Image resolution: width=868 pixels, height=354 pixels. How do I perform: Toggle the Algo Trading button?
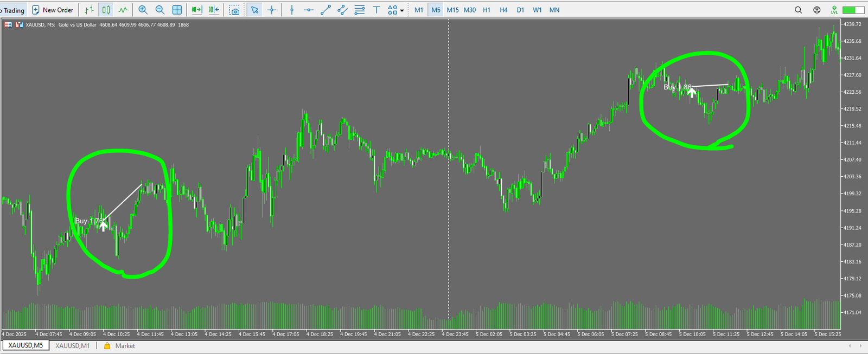tap(12, 10)
